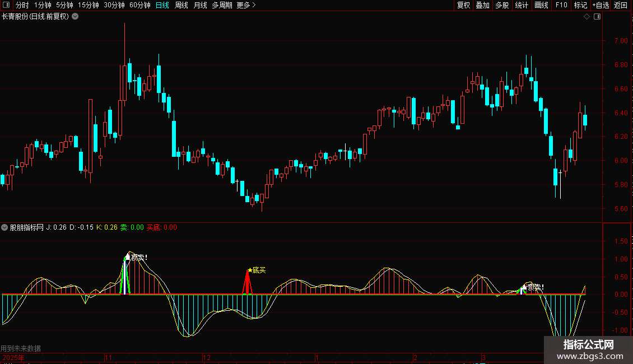The image size is (633, 364).
Task: Click the 底买 buy signal star marker
Action: click(257, 270)
